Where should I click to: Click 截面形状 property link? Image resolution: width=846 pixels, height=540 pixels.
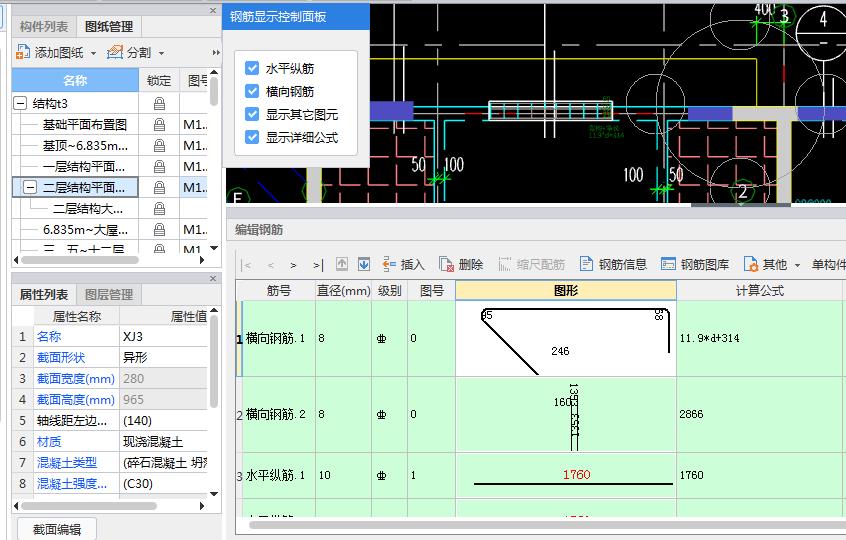coord(61,357)
